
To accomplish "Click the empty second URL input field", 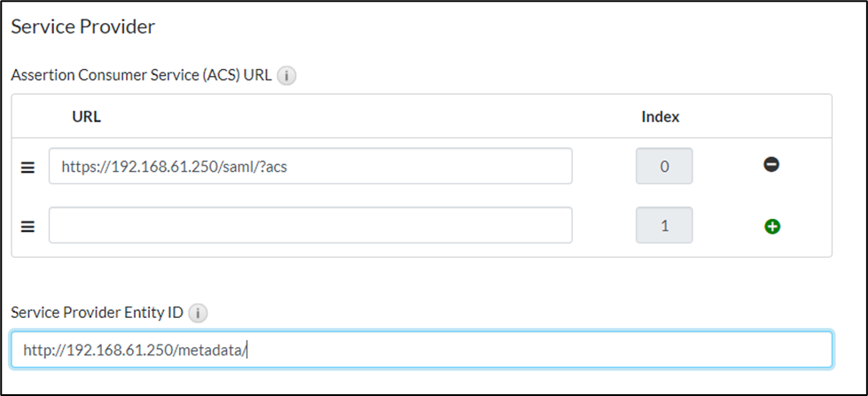I will point(310,225).
